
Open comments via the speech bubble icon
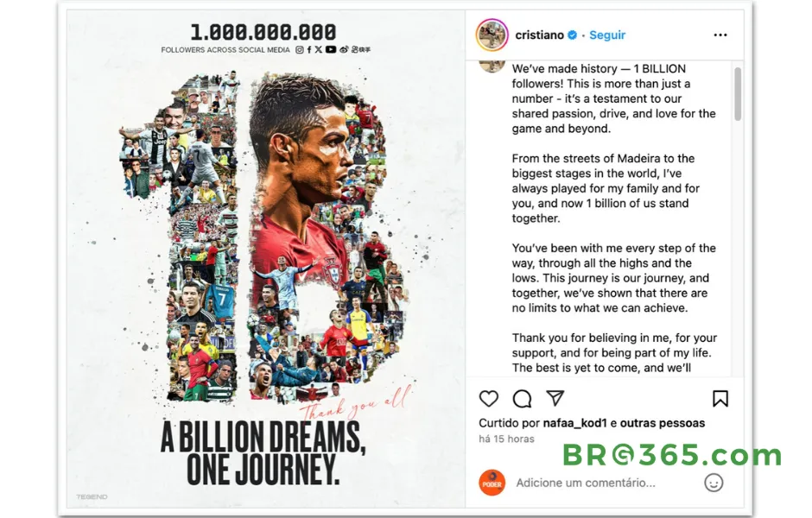tap(522, 399)
